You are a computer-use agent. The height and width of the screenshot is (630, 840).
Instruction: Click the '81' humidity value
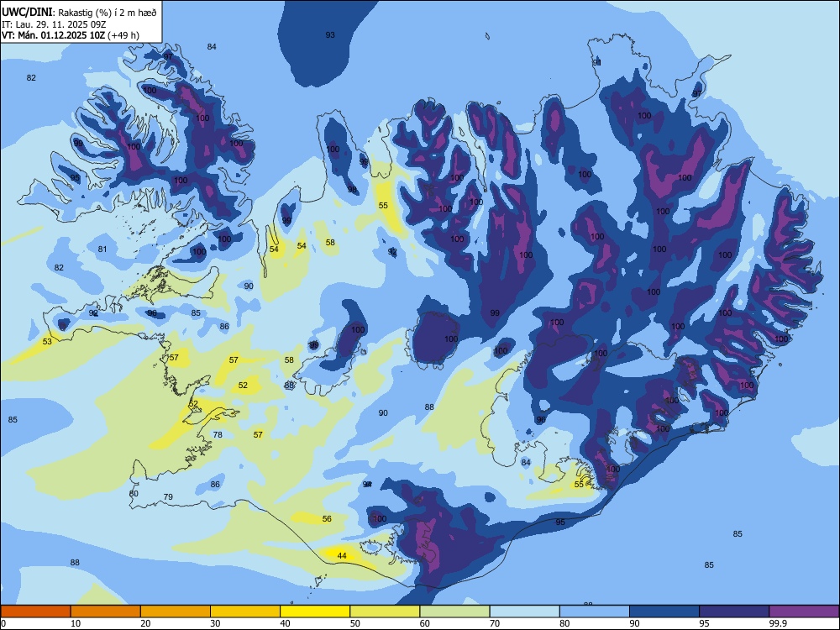click(102, 249)
